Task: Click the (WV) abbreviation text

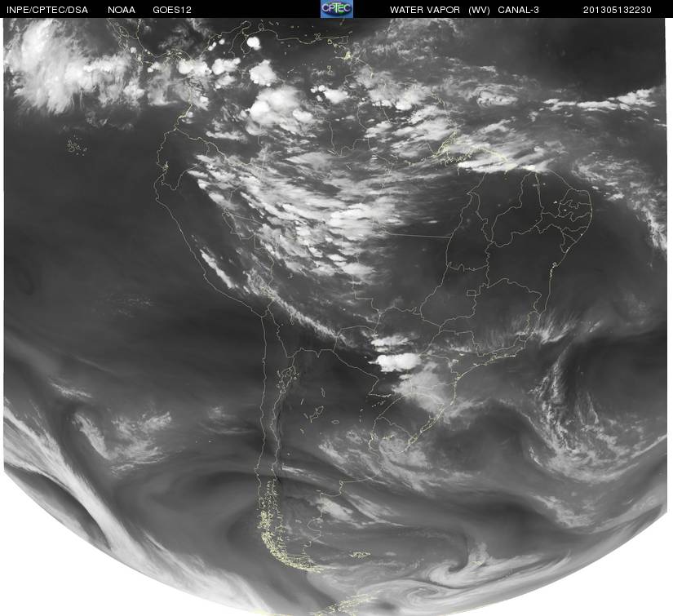Action: [479, 10]
